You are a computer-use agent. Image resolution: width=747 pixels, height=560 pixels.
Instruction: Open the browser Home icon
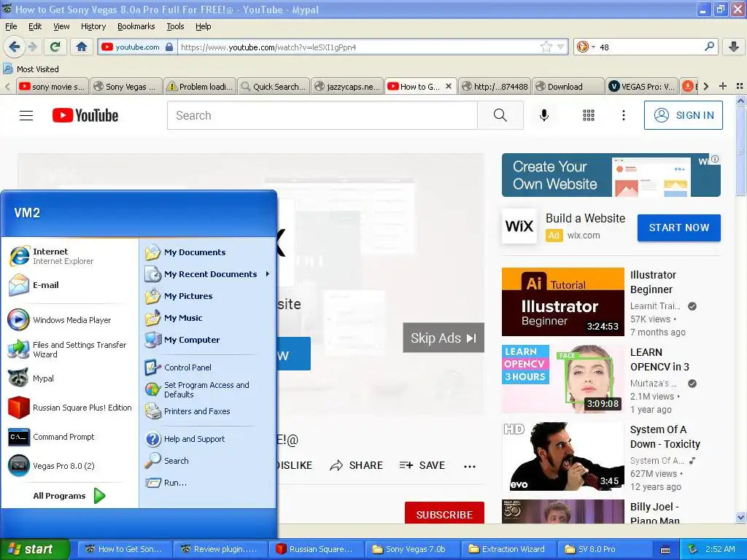point(82,47)
